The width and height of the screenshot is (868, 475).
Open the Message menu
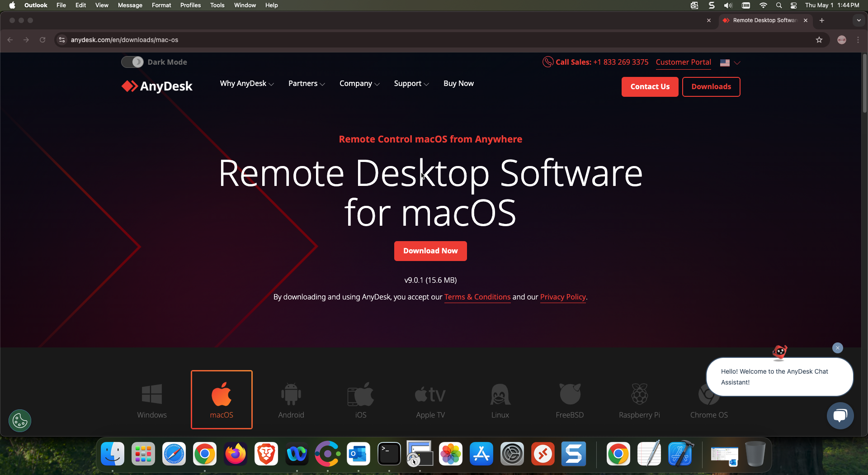pyautogui.click(x=130, y=5)
